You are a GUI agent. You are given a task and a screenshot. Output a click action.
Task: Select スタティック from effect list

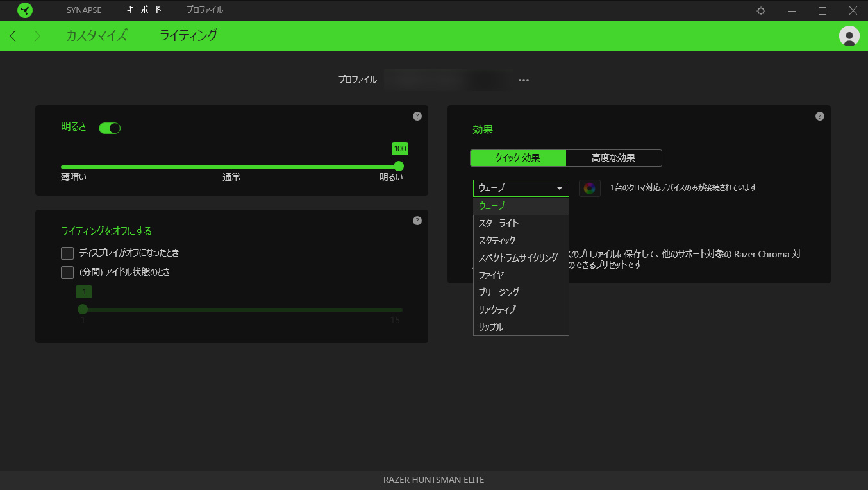point(521,241)
